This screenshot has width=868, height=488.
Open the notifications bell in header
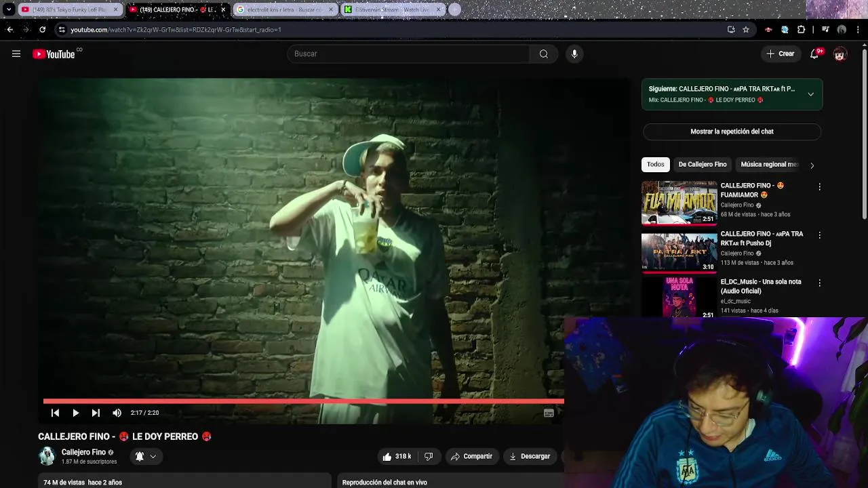(814, 54)
